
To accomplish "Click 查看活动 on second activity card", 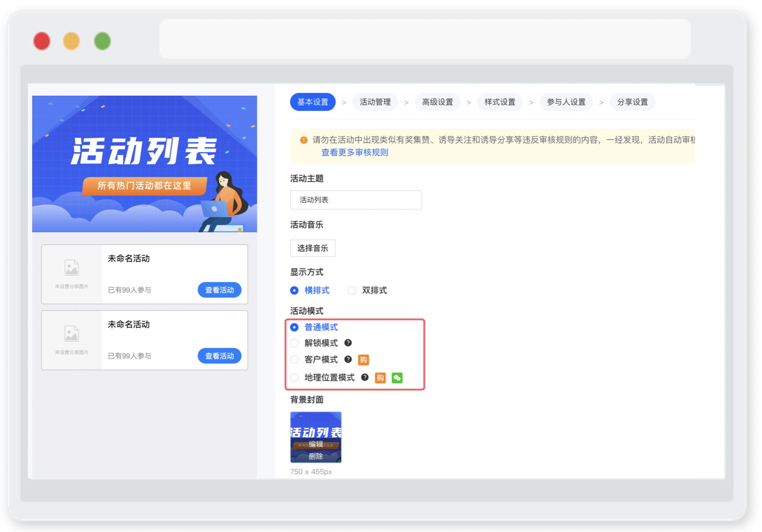I will (x=220, y=356).
